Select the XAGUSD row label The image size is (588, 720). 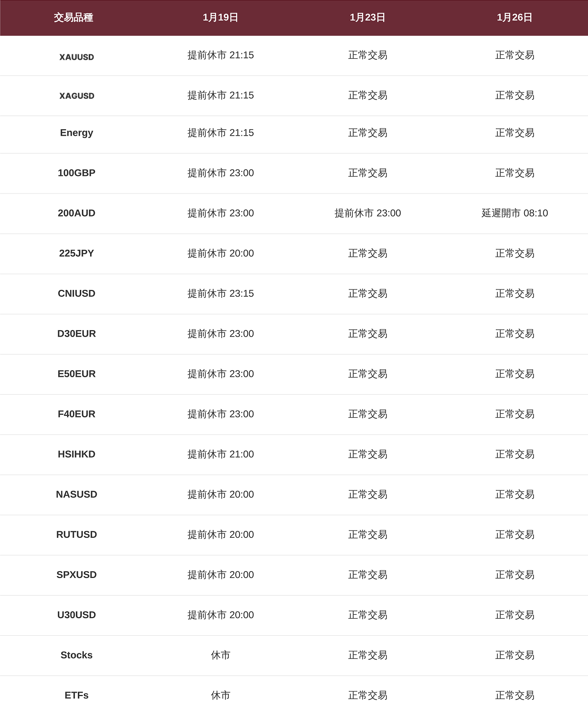click(x=76, y=96)
